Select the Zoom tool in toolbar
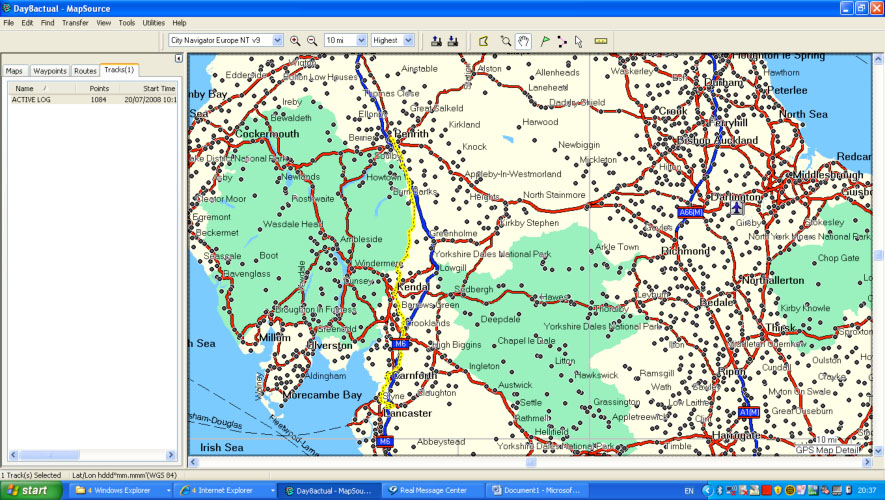This screenshot has width=885, height=500. [506, 41]
